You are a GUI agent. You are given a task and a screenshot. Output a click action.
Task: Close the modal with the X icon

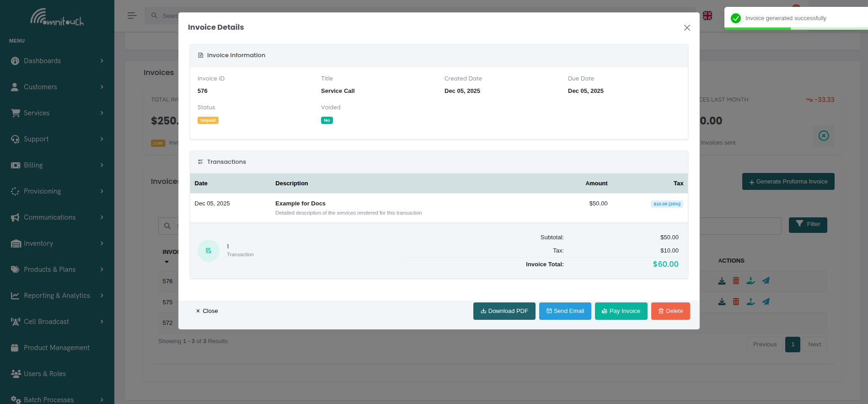[x=687, y=28]
